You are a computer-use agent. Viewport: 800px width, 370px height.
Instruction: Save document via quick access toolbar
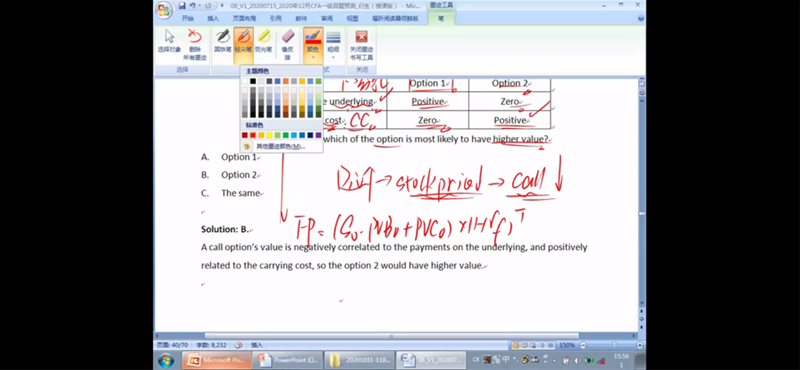pos(182,6)
